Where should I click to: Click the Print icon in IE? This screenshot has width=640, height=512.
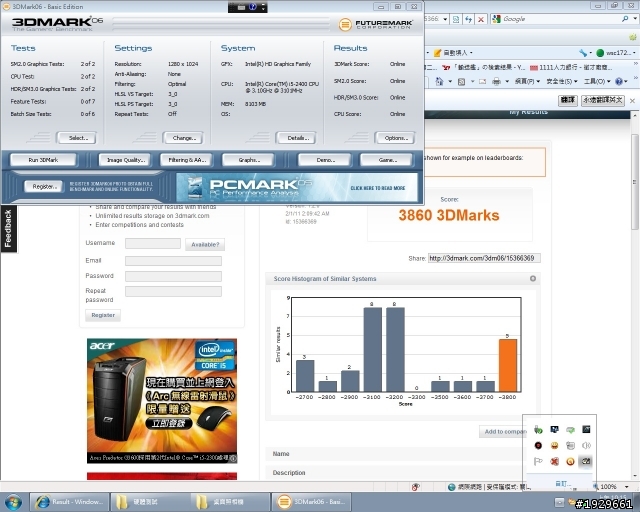pos(496,81)
